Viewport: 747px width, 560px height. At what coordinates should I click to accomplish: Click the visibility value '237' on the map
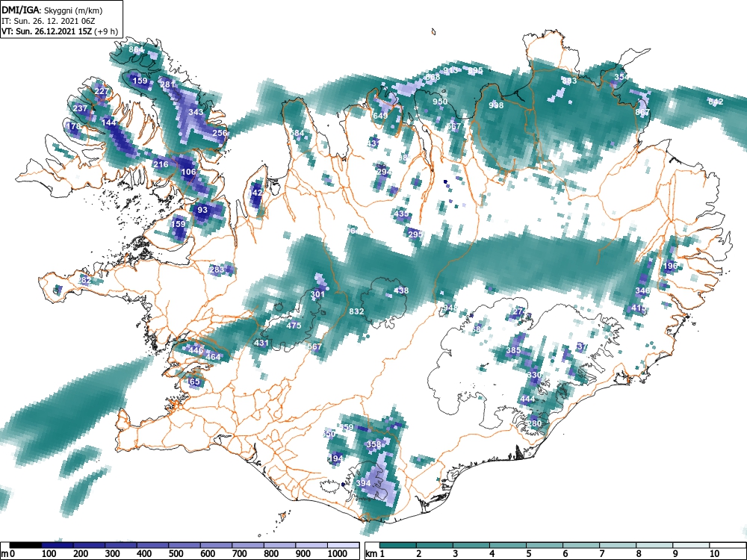(x=80, y=108)
